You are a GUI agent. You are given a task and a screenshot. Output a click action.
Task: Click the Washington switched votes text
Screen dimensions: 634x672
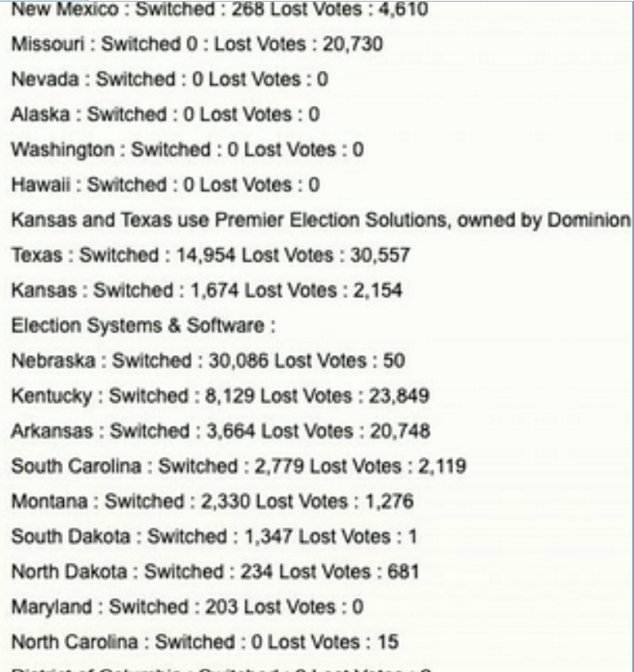(x=188, y=150)
